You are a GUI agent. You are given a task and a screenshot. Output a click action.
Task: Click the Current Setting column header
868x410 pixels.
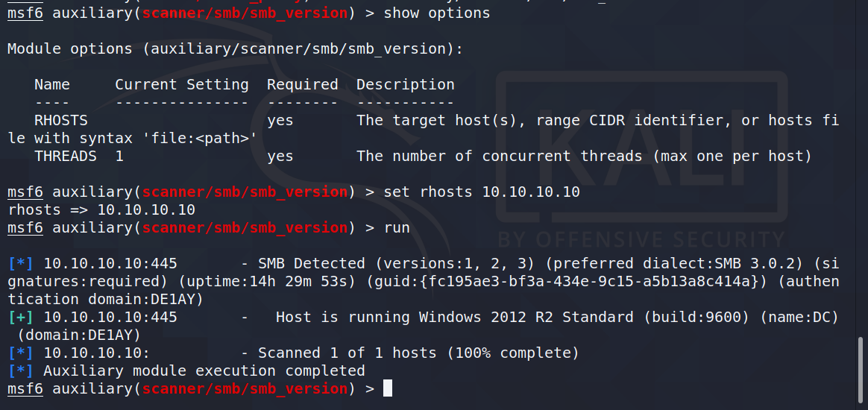click(x=181, y=85)
